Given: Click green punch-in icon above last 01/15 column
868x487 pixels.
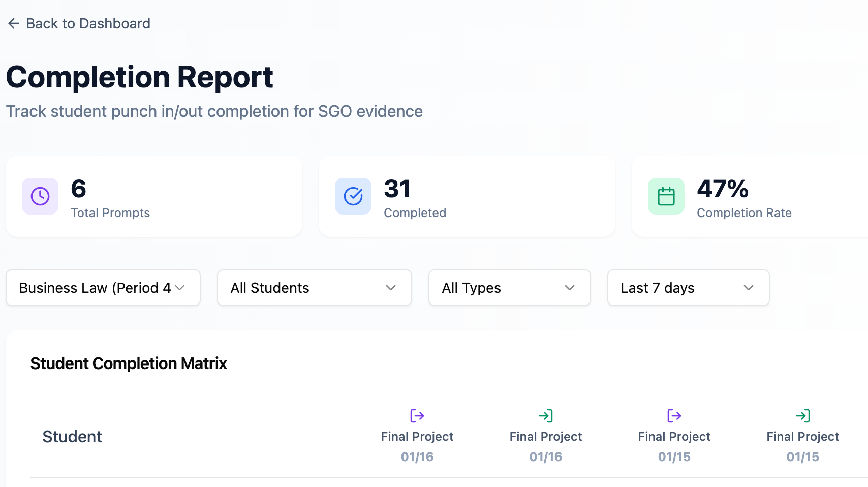Looking at the screenshot, I should click(803, 416).
